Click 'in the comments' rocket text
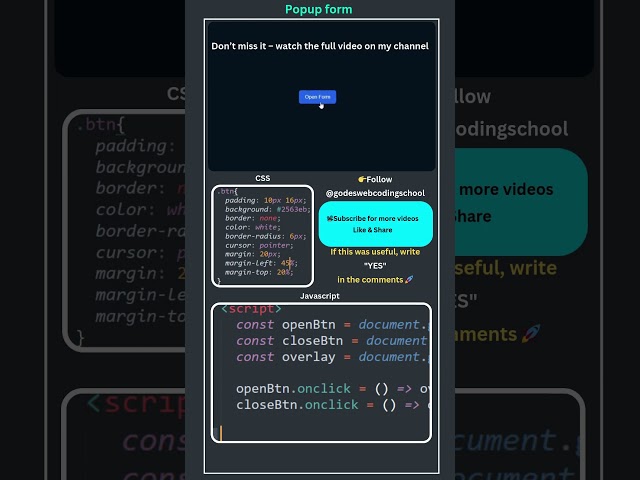The height and width of the screenshot is (480, 640). click(x=375, y=280)
